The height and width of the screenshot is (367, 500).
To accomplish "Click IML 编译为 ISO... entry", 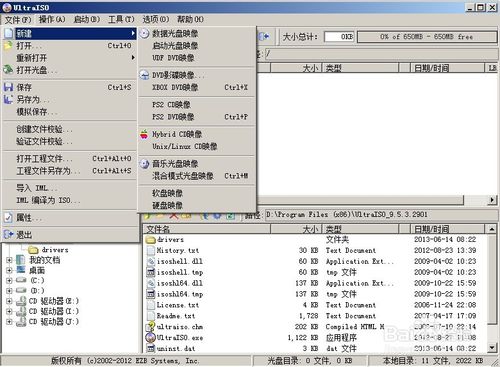I will pyautogui.click(x=70, y=200).
